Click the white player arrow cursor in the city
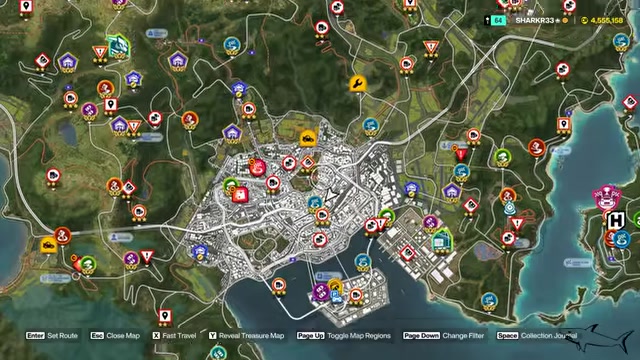This screenshot has height=360, width=640. 330,195
